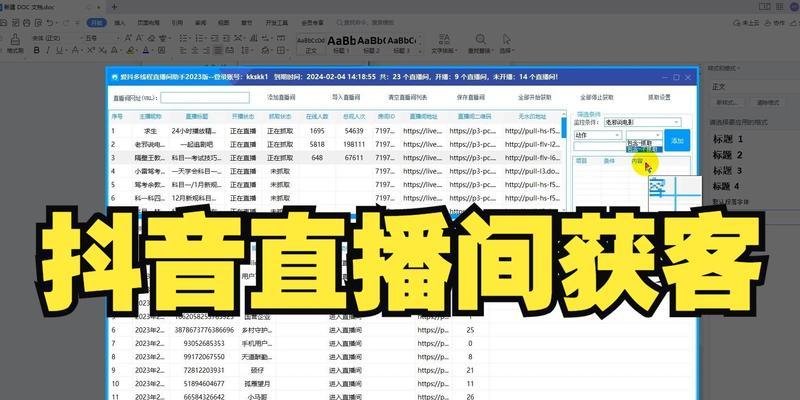The height and width of the screenshot is (400, 800).
Task: Click Stop All Capture button
Action: (597, 97)
